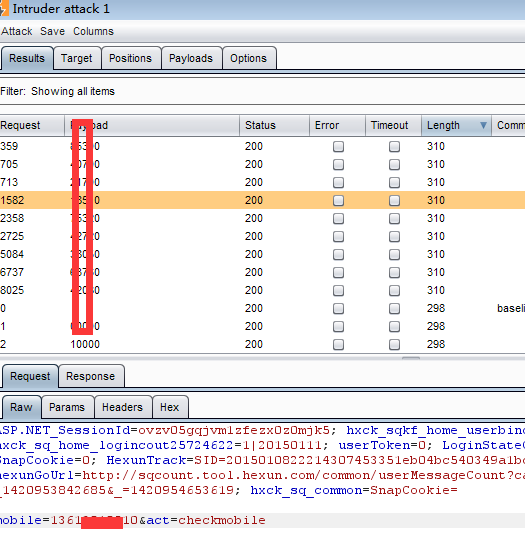Open the Attack menu
The width and height of the screenshot is (525, 537).
(16, 32)
